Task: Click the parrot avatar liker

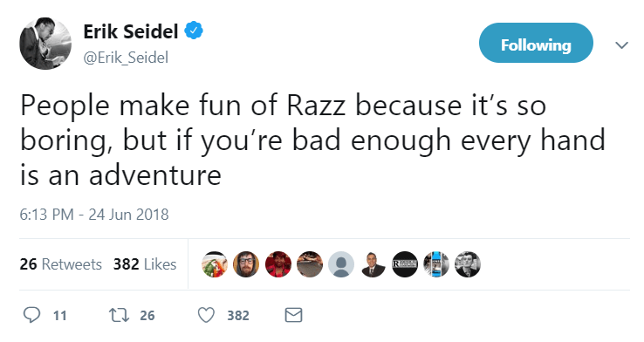Action: click(x=215, y=264)
